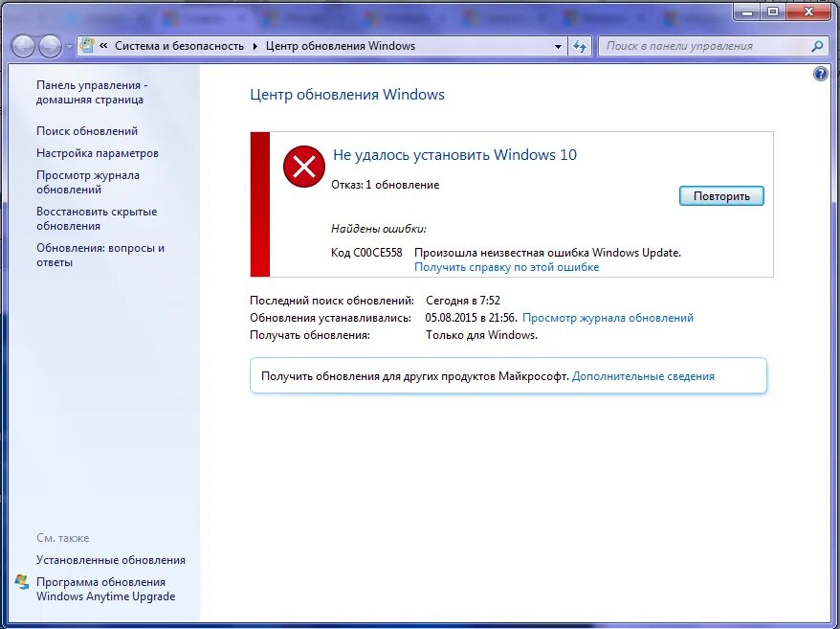Open 'Обновления: вопросы и ответы' link

tap(100, 256)
